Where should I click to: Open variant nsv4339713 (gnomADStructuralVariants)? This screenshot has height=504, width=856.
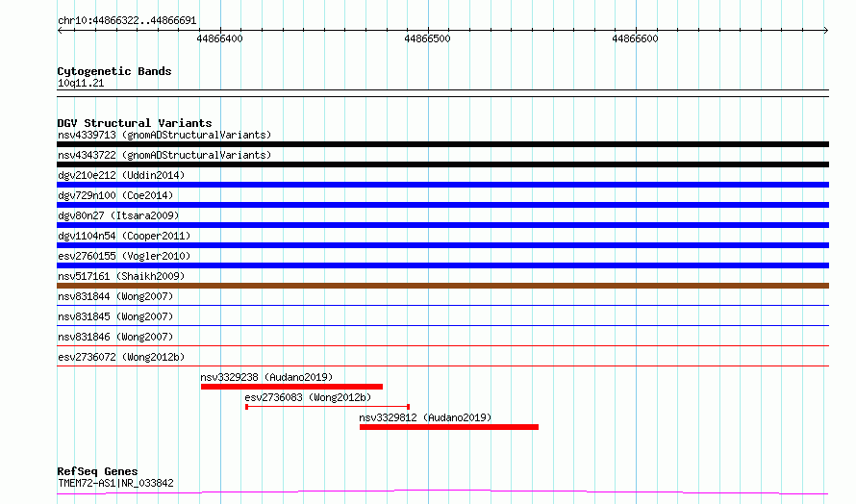tap(164, 135)
